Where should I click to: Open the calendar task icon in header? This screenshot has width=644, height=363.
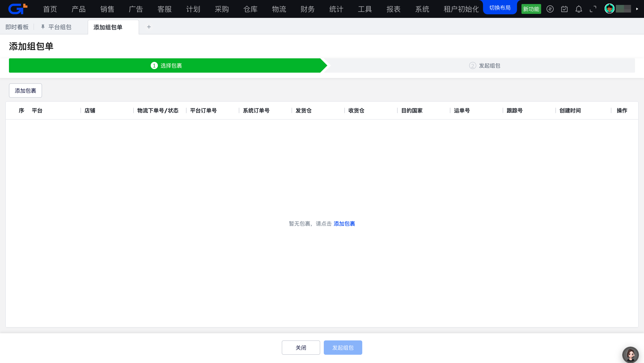pyautogui.click(x=564, y=9)
